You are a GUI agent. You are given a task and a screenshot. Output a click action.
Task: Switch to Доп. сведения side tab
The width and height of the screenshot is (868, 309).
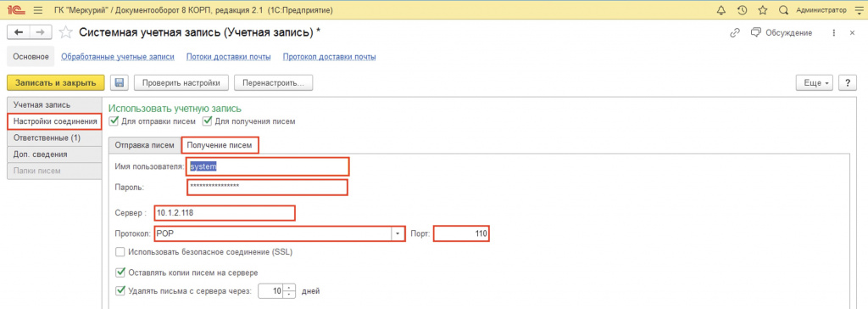click(x=54, y=154)
